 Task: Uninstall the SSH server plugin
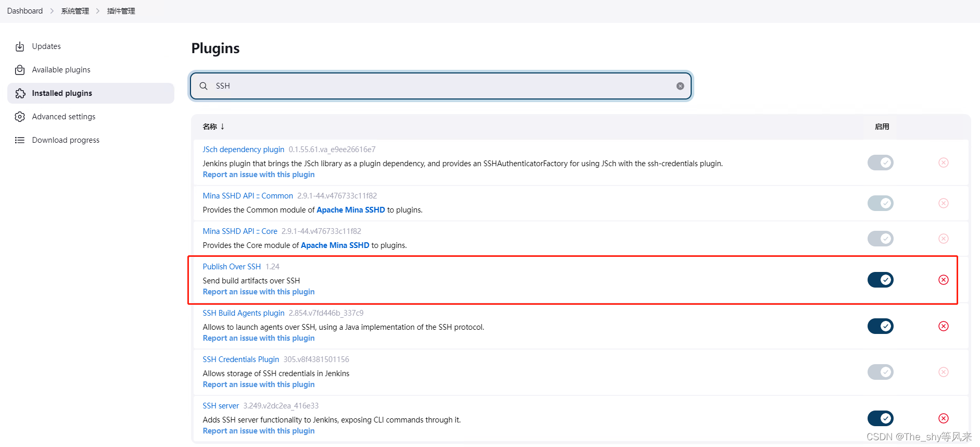tap(944, 418)
